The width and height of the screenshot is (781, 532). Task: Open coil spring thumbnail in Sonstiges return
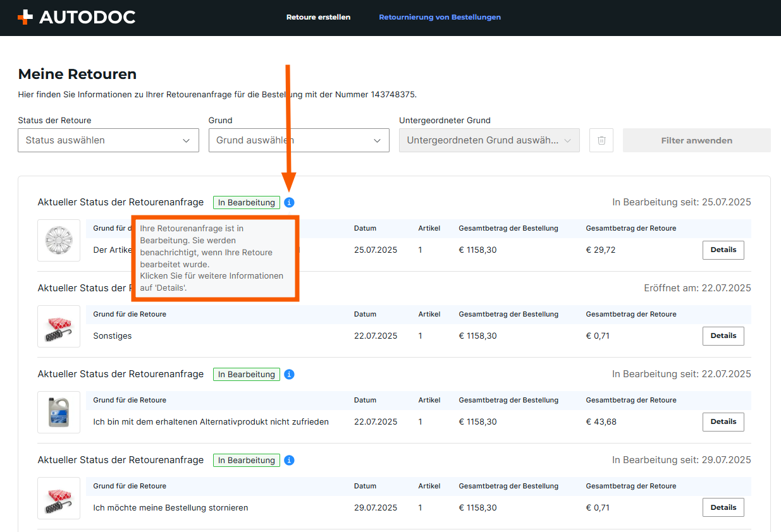point(59,326)
